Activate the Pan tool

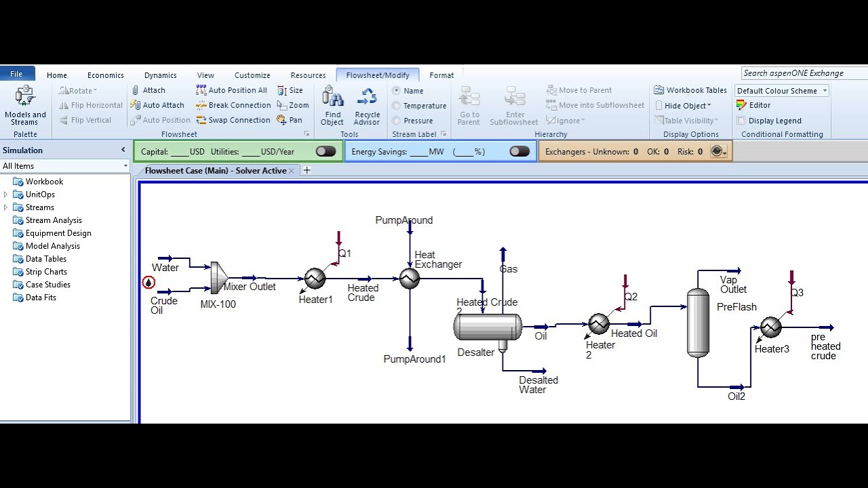(290, 120)
